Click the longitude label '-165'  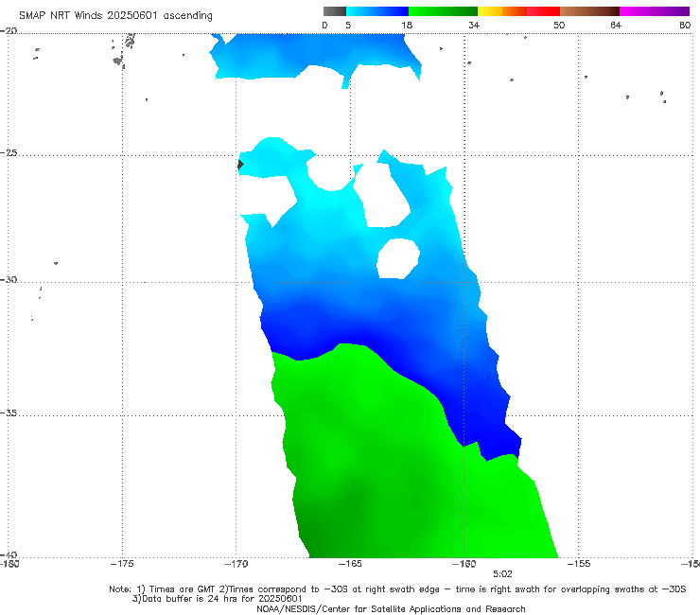point(350,564)
